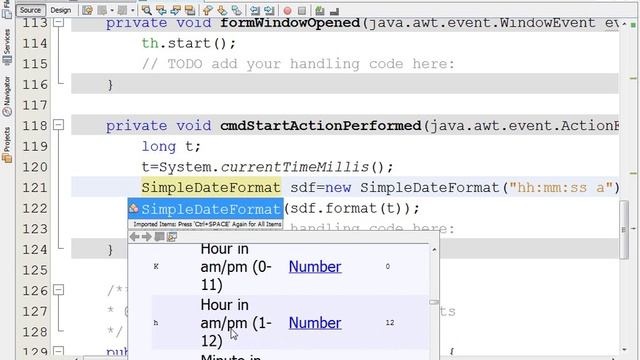The image size is (640, 360).
Task: Click highlighted SimpleDateFormat on line 121
Action: pos(211,188)
